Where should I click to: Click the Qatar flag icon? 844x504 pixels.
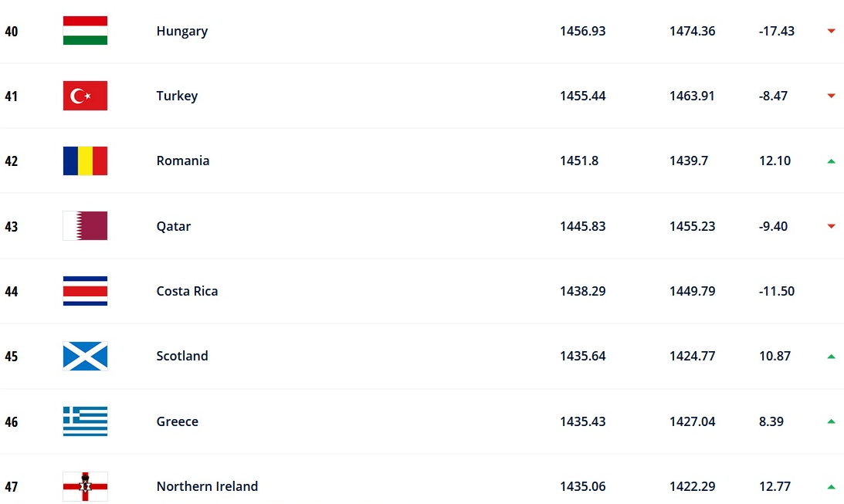(85, 226)
